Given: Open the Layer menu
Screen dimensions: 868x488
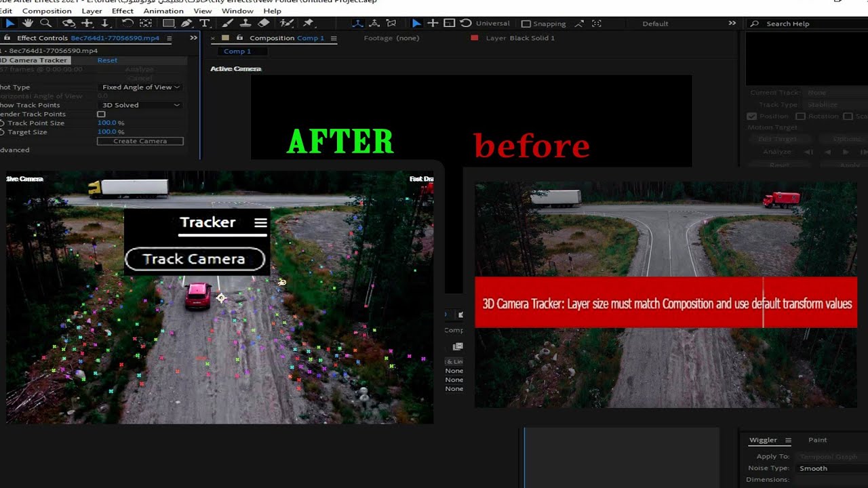Looking at the screenshot, I should 92,11.
